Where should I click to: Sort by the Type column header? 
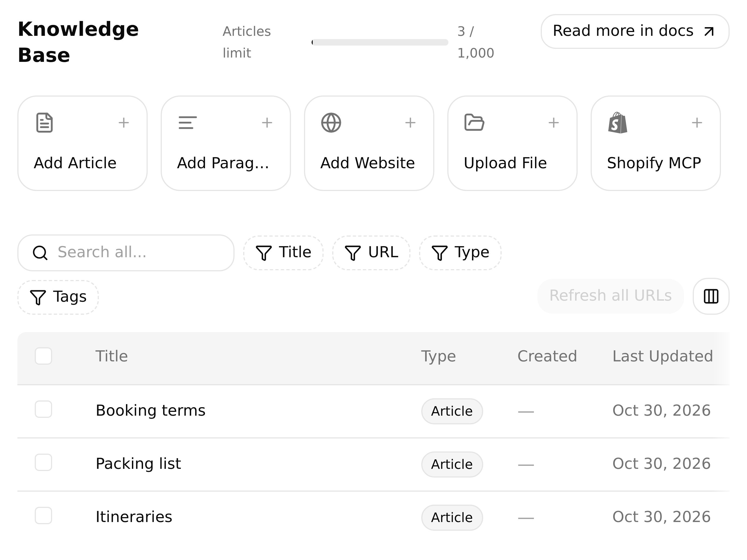pyautogui.click(x=438, y=357)
